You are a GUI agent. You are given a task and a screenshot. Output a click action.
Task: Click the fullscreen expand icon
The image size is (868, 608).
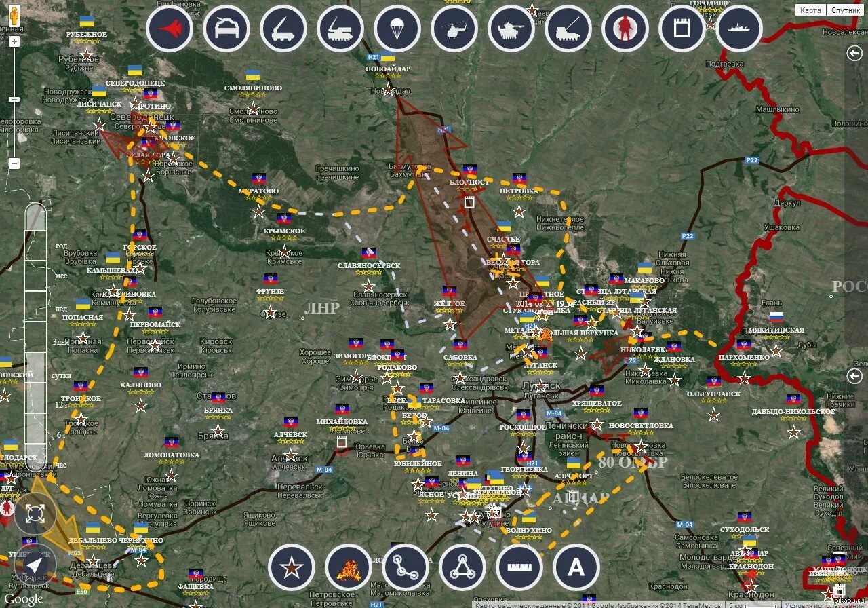tap(35, 514)
